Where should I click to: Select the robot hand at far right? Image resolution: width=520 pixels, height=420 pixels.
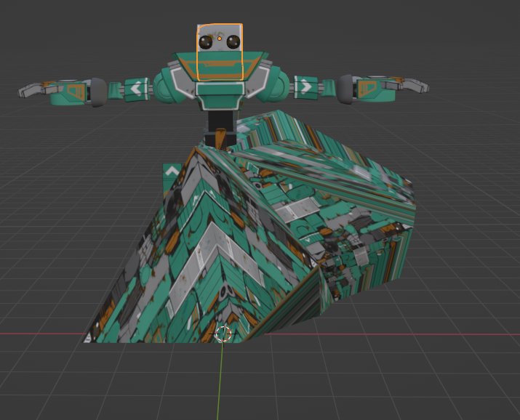pyautogui.click(x=406, y=86)
